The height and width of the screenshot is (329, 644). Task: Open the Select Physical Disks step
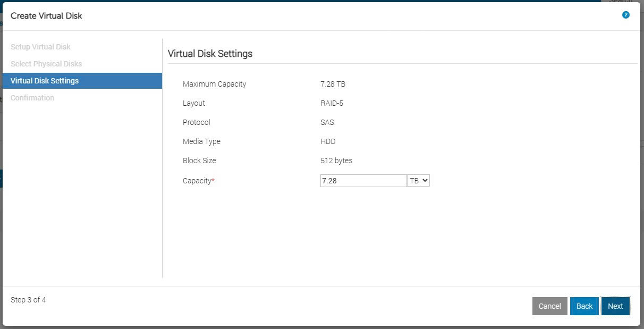point(46,64)
